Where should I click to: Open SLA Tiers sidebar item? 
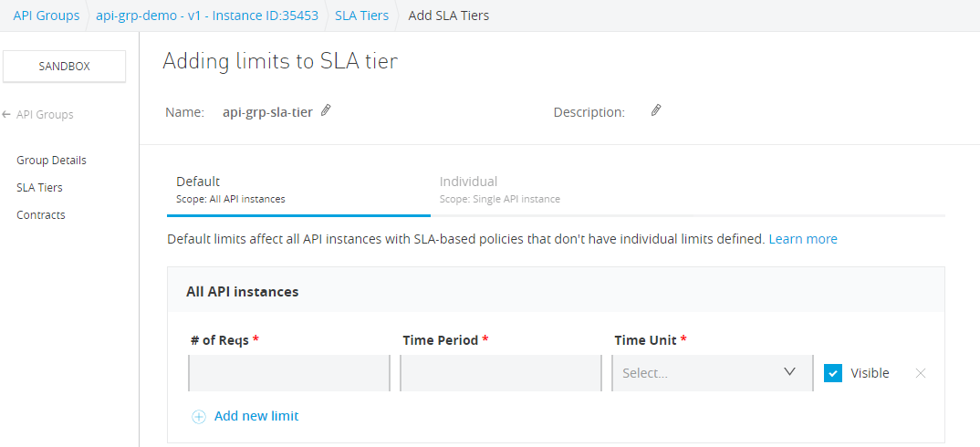tap(39, 188)
